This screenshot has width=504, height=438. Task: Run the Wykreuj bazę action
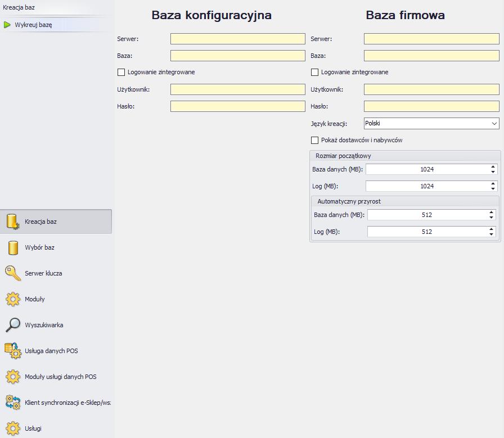coord(33,25)
